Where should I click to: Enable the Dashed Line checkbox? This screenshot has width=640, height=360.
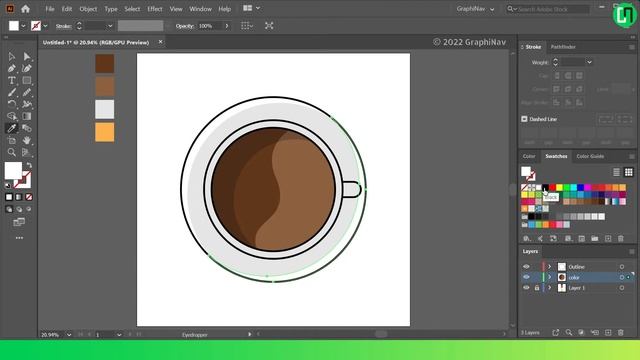tap(524, 119)
